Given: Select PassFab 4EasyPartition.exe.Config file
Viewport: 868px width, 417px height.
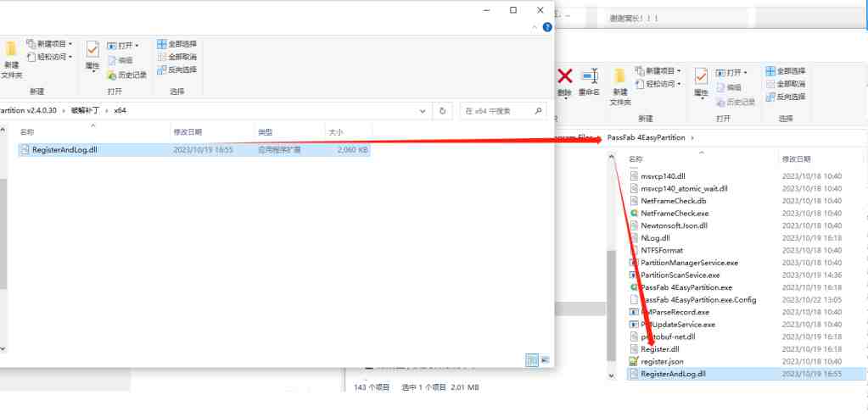Looking at the screenshot, I should [698, 300].
